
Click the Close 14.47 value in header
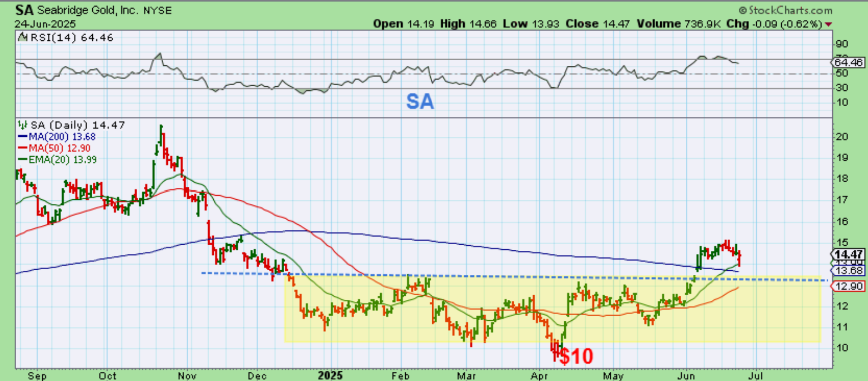[598, 24]
